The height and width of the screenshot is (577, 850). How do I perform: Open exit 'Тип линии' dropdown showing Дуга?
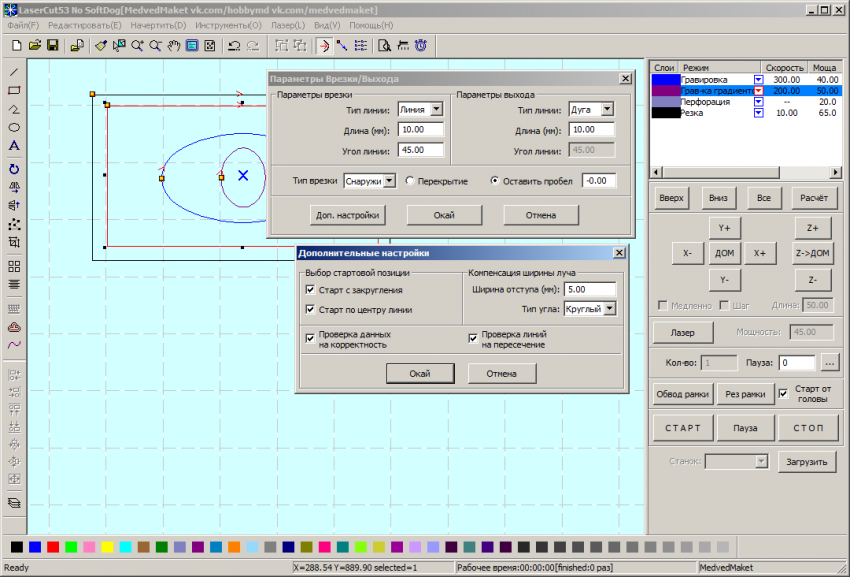pyautogui.click(x=607, y=110)
